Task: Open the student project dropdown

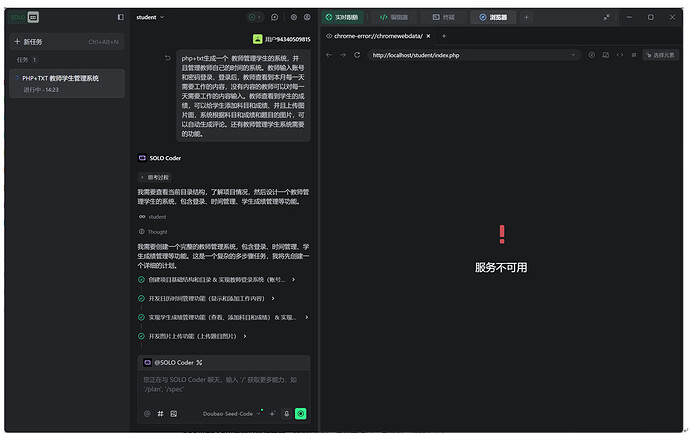Action: (x=151, y=17)
